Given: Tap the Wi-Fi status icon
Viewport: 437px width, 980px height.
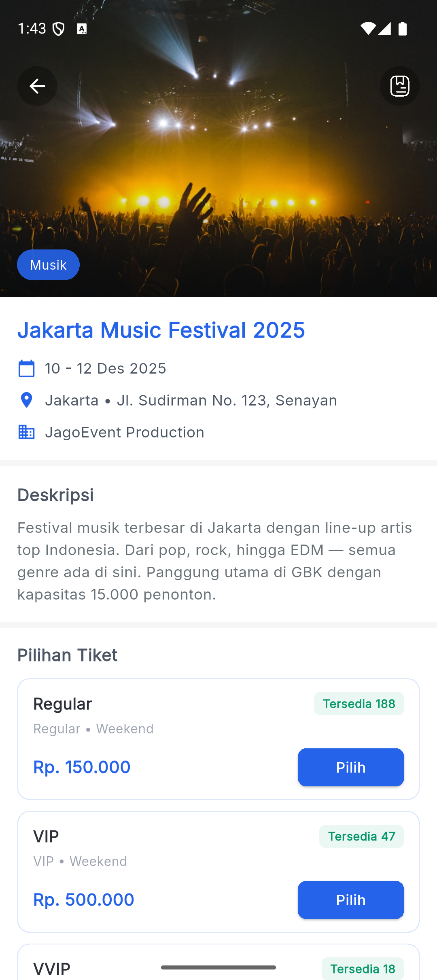Looking at the screenshot, I should pos(367,29).
